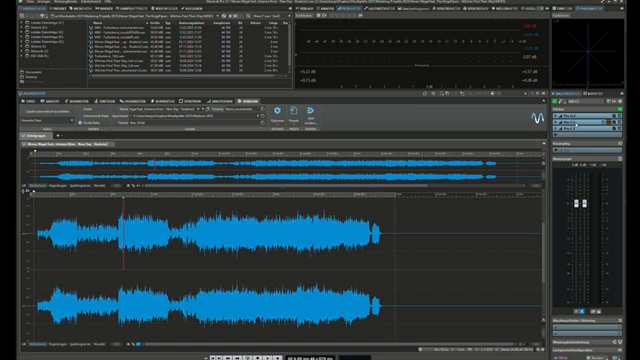The image size is (640, 360).
Task: Expand the Volume (D:) tree node
Action: coord(22,27)
